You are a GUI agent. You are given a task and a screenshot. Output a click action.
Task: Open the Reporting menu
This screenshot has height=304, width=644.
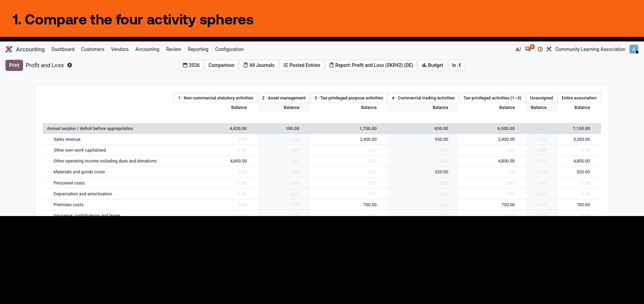(198, 49)
